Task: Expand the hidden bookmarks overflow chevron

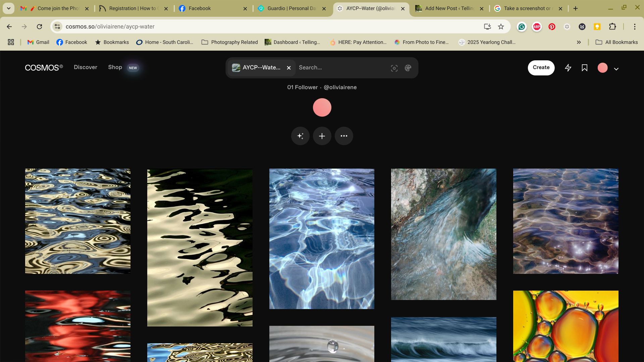Action: [579, 42]
